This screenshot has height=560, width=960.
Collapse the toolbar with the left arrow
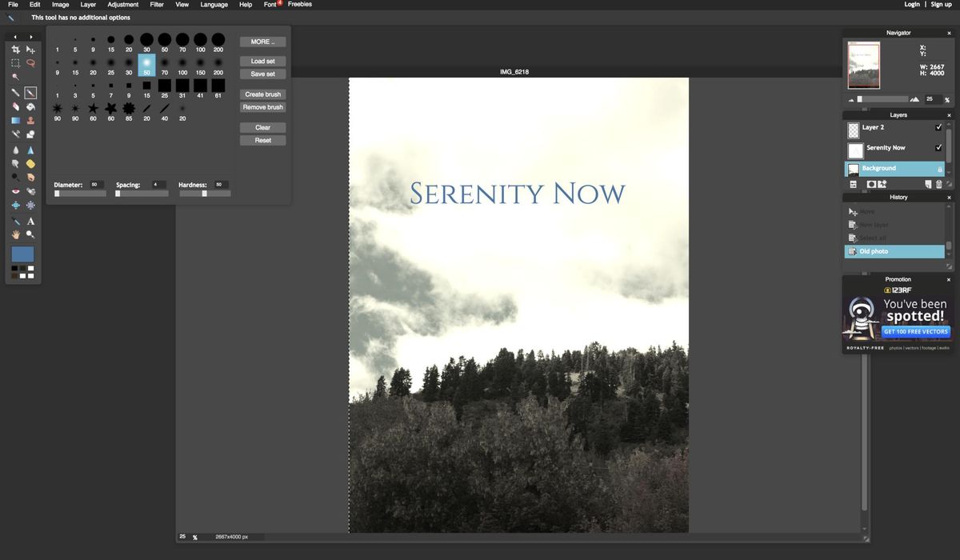pos(14,36)
